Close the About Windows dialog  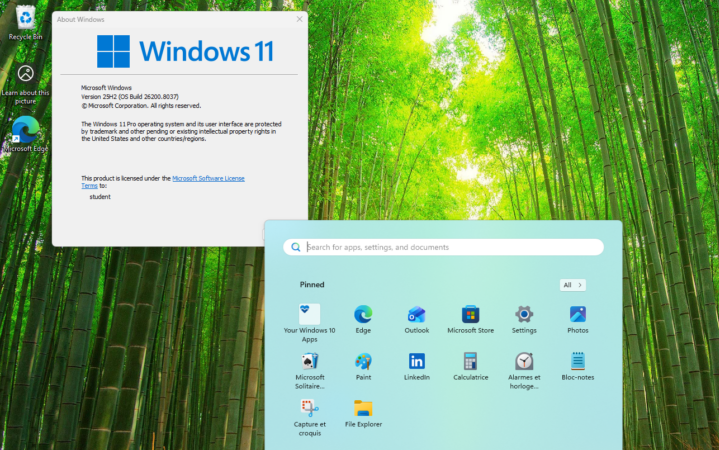tap(299, 19)
